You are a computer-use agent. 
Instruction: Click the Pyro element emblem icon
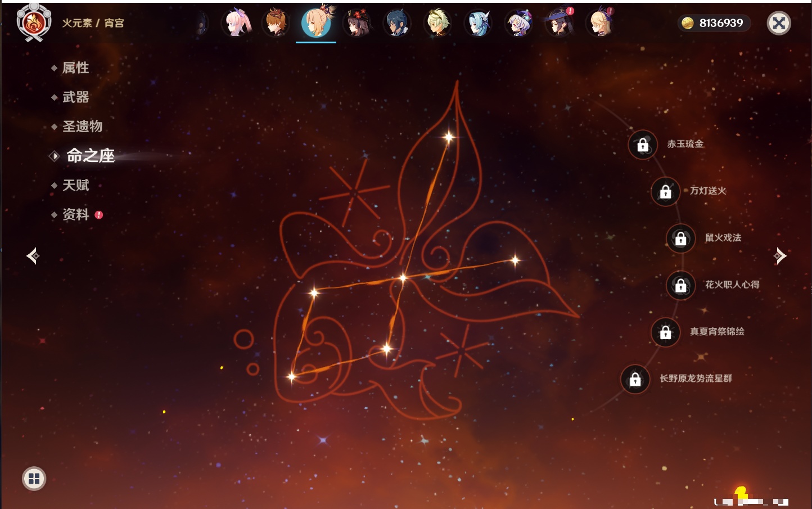click(34, 22)
